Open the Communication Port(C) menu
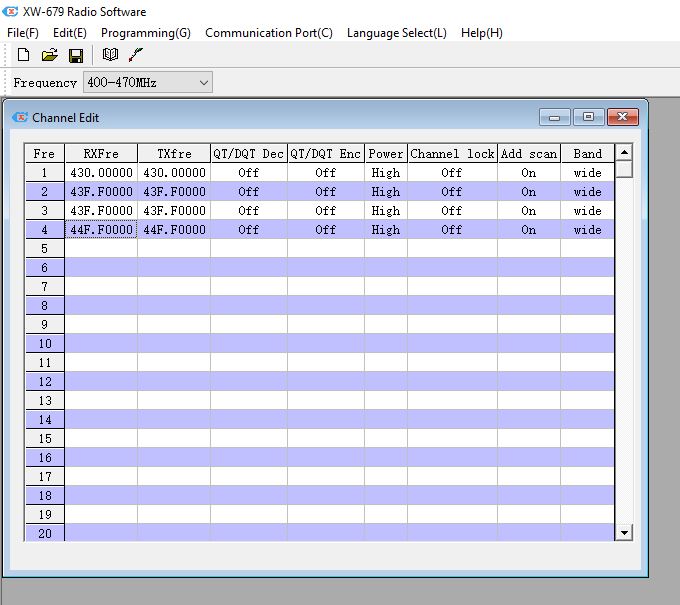The width and height of the screenshot is (680, 605). click(269, 33)
